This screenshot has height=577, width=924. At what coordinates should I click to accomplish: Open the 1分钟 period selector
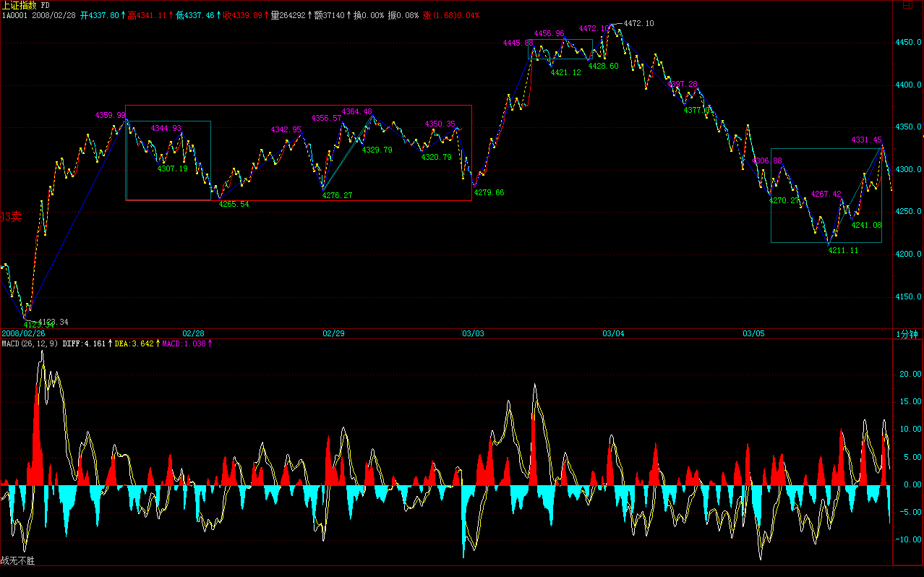pos(907,333)
